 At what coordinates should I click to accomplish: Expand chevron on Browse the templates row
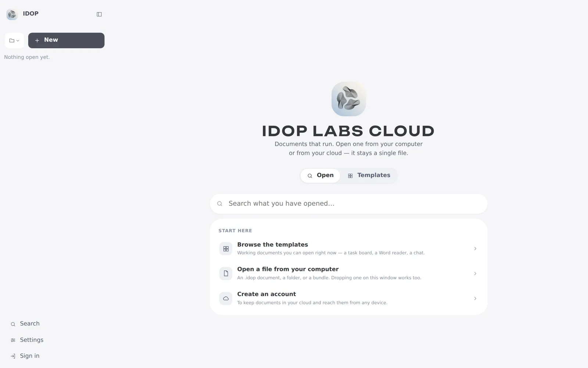(x=475, y=249)
